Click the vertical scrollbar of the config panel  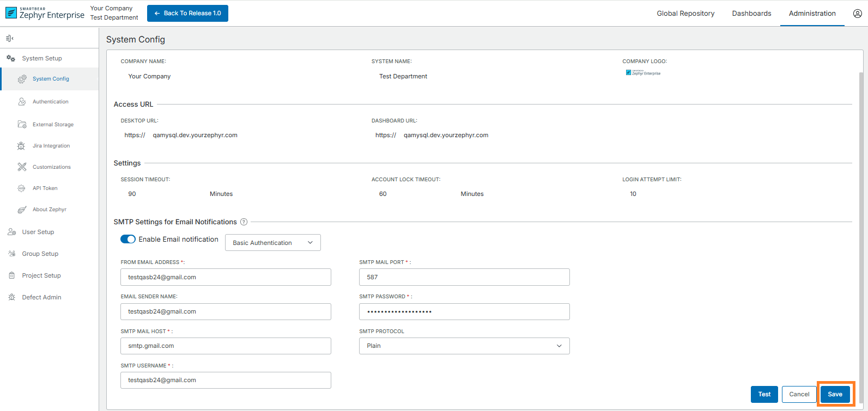coord(861,218)
